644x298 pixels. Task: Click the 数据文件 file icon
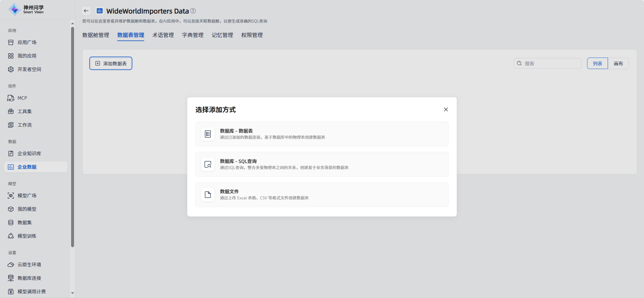pos(208,195)
